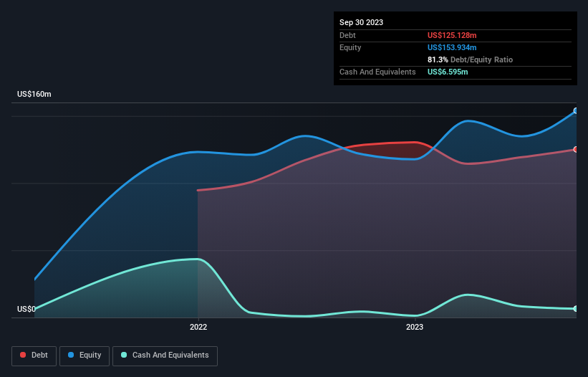Screen dimensions: 588x377
Task: Click the US$153.934m equity value
Action: pyautogui.click(x=452, y=47)
